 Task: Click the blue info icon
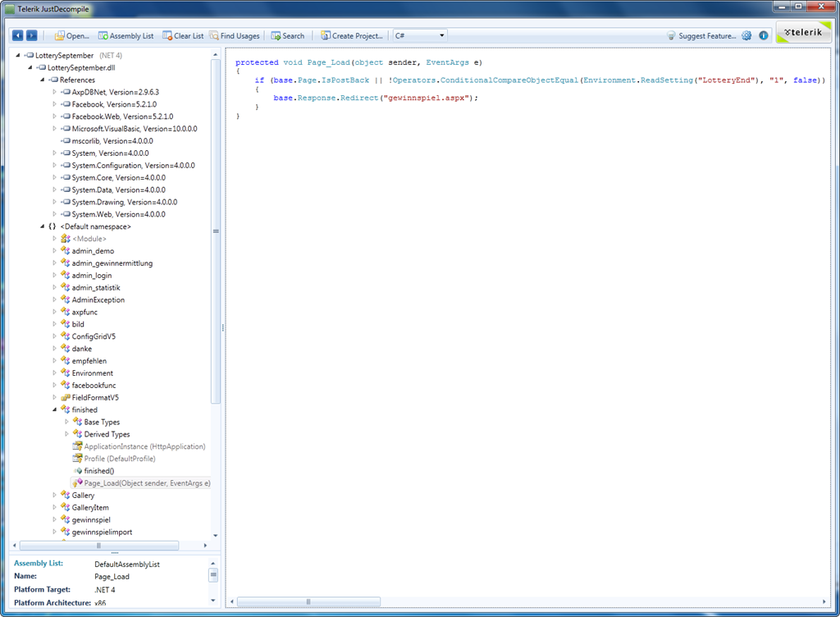764,36
